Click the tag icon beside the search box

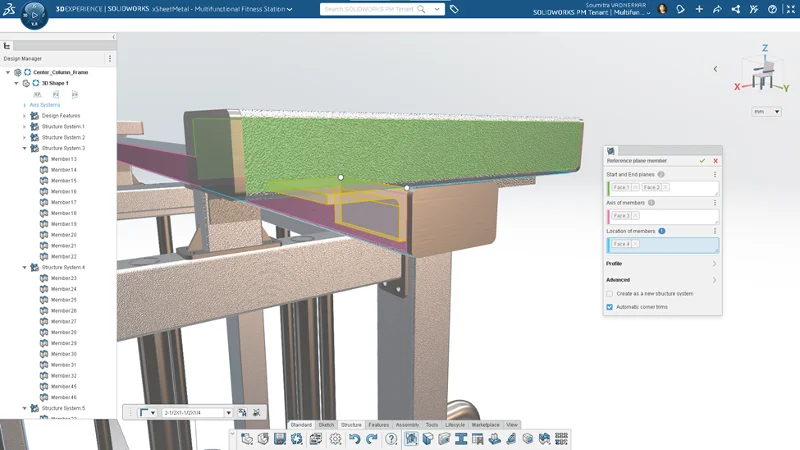point(455,9)
